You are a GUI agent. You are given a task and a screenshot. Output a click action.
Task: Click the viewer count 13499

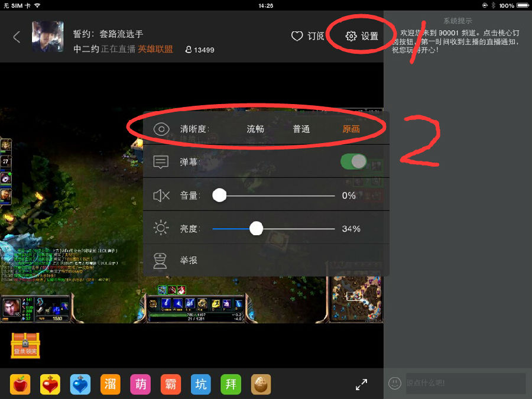(200, 50)
